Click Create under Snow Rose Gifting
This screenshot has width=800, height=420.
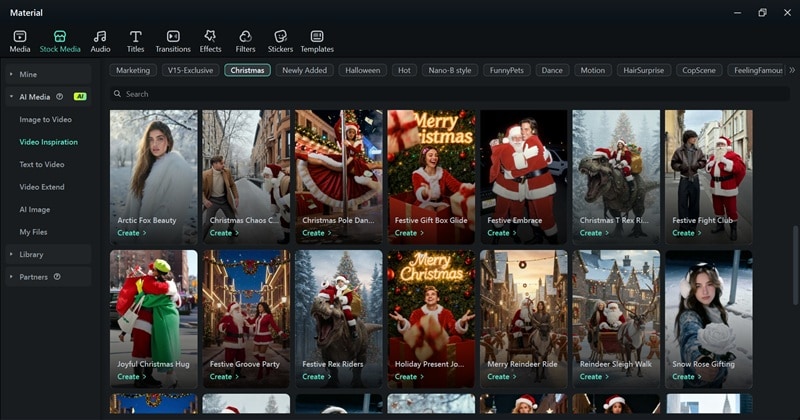[686, 377]
